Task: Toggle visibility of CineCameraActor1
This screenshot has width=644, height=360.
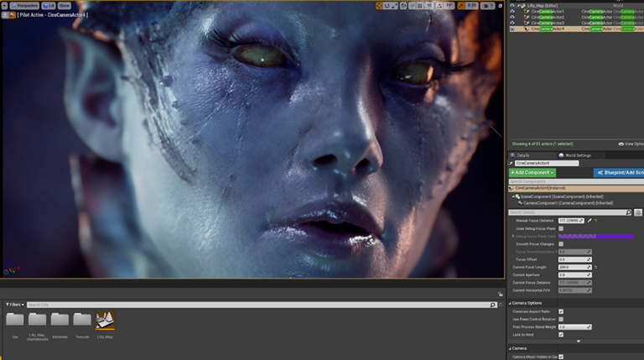Action: tap(512, 11)
